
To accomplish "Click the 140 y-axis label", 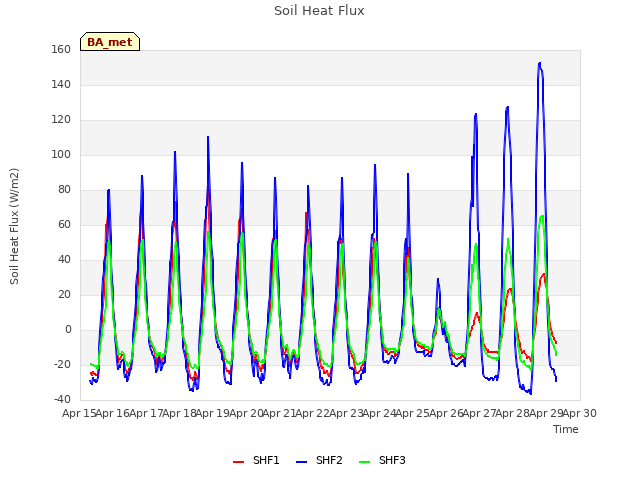I will [x=61, y=84].
